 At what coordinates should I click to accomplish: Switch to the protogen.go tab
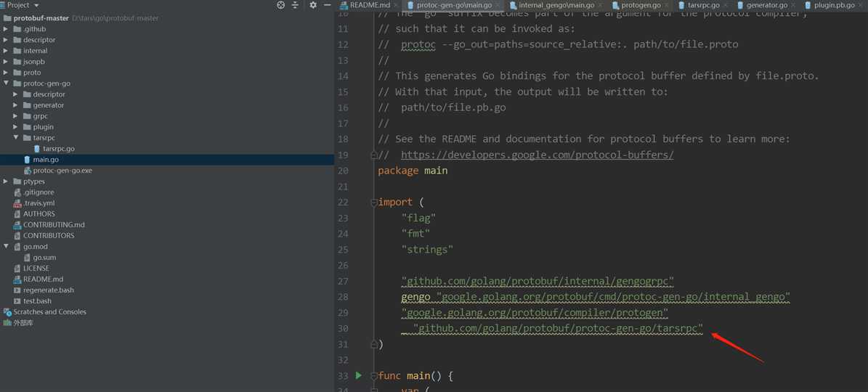point(641,5)
